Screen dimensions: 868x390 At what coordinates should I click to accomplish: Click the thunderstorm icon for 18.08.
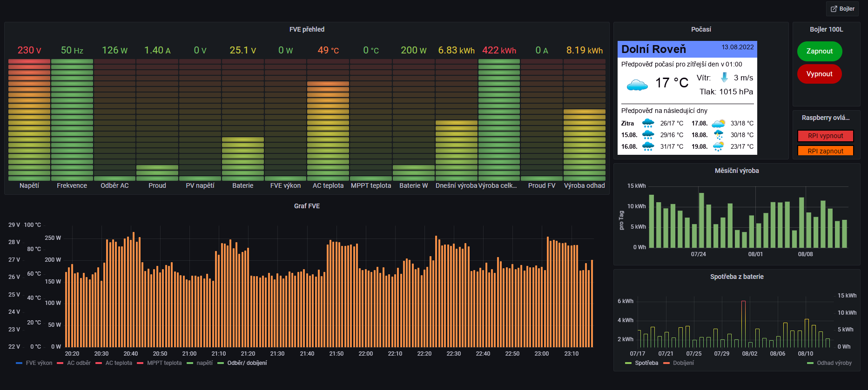tap(718, 135)
